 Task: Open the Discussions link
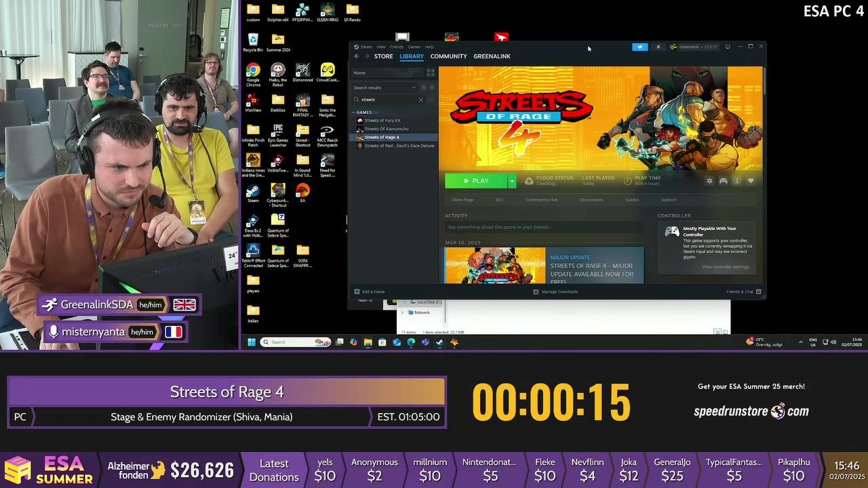[x=591, y=200]
